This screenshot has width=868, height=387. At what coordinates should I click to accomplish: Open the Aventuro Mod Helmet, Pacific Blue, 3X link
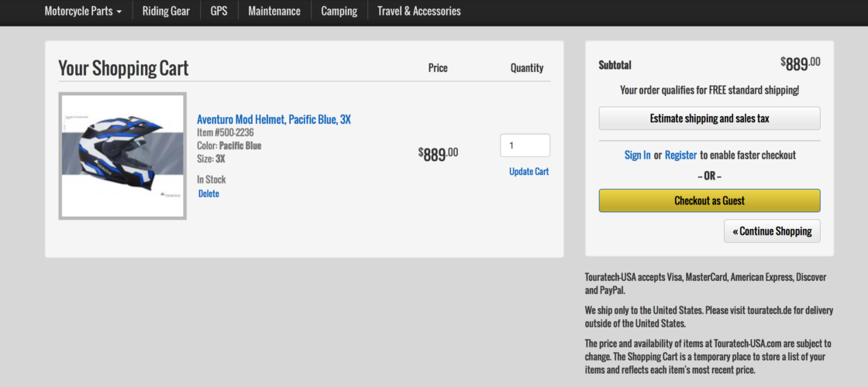(274, 119)
